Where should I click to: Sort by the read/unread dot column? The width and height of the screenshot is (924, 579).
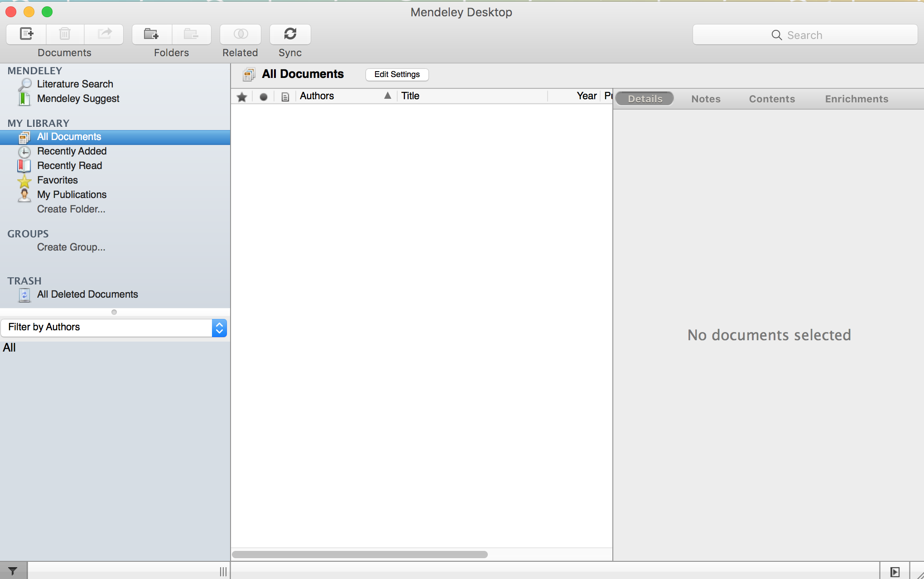point(264,96)
